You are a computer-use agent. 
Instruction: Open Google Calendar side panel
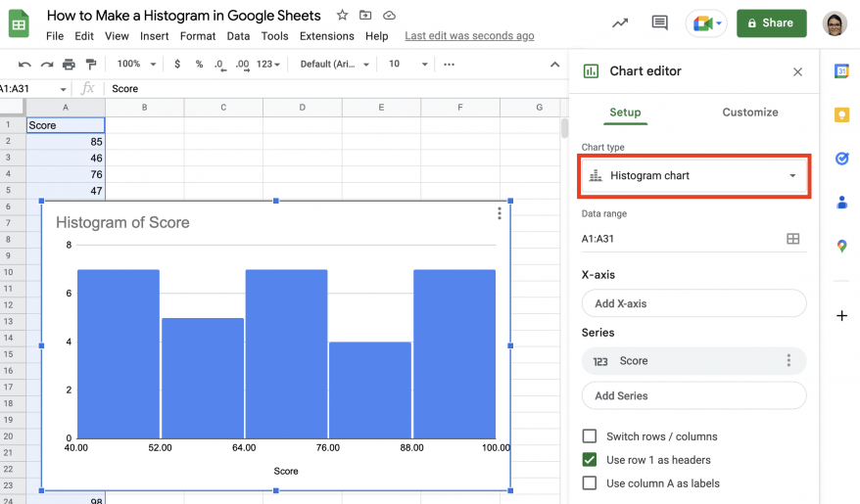841,71
